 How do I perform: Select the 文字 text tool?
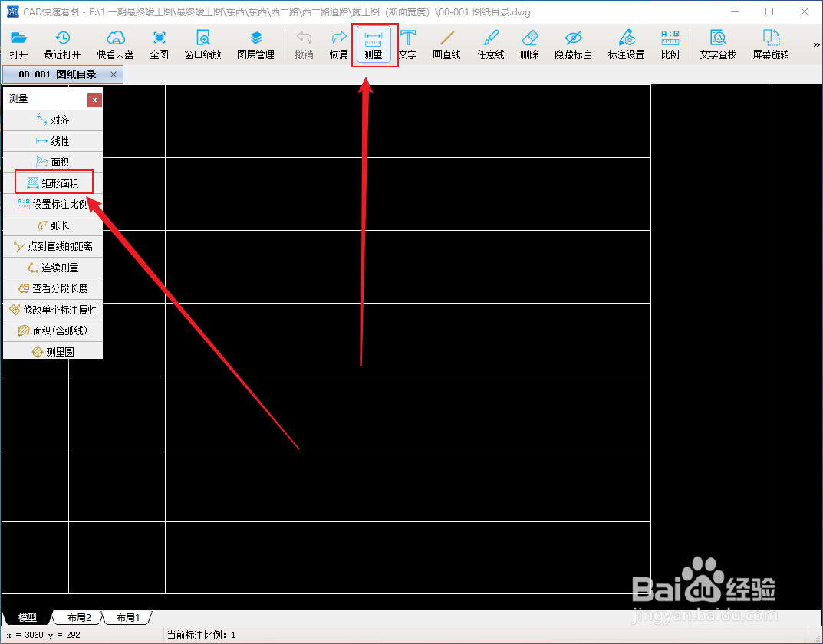(408, 44)
